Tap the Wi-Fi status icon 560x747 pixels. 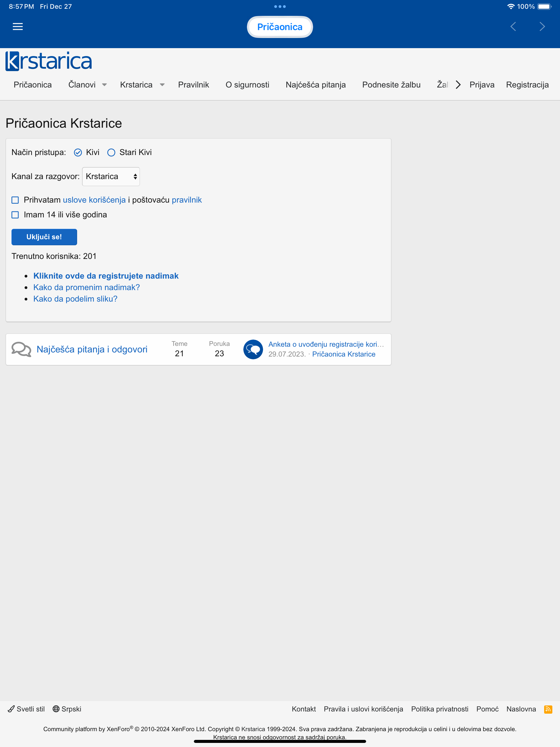(x=511, y=6)
